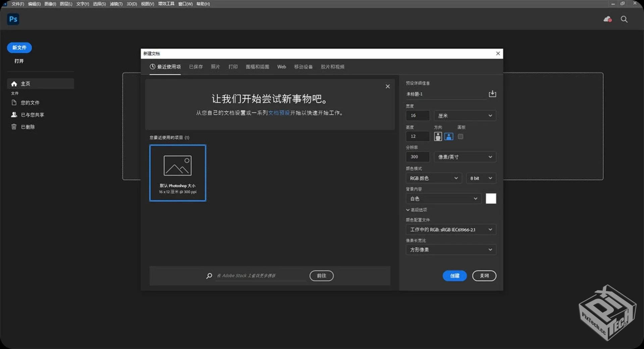Enable the 画板 (artboard) checkbox
The image size is (644, 349).
tap(460, 136)
